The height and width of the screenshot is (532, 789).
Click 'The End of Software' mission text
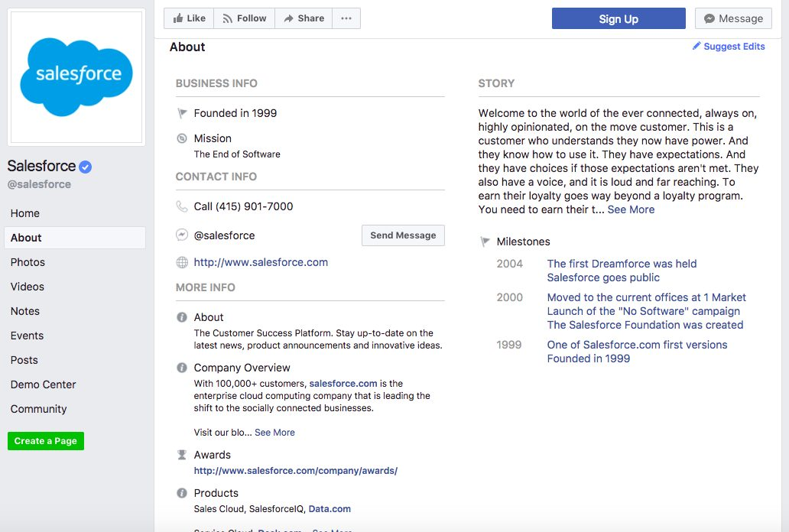237,154
